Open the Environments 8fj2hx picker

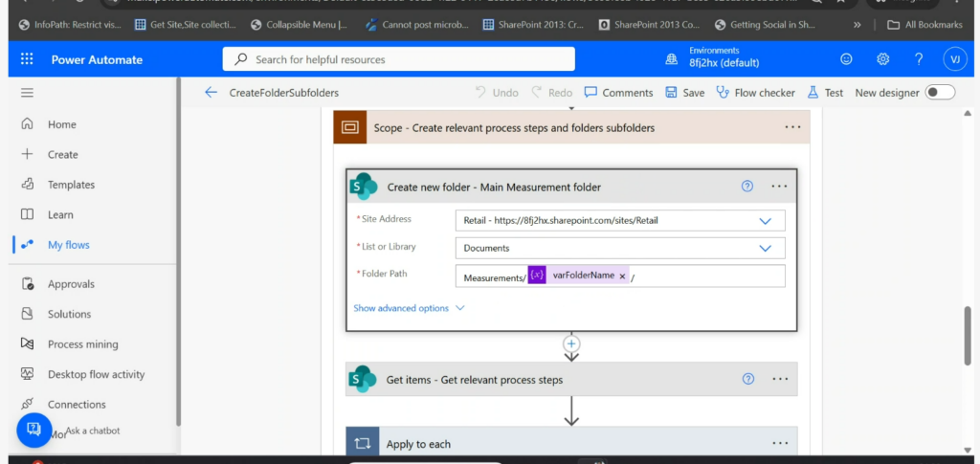point(724,56)
